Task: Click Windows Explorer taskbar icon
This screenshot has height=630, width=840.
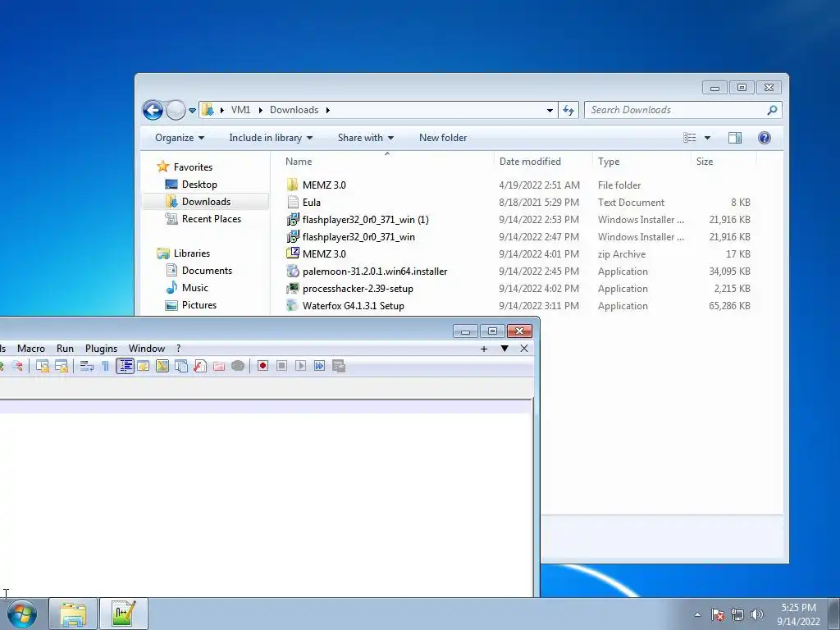Action: coord(73,614)
